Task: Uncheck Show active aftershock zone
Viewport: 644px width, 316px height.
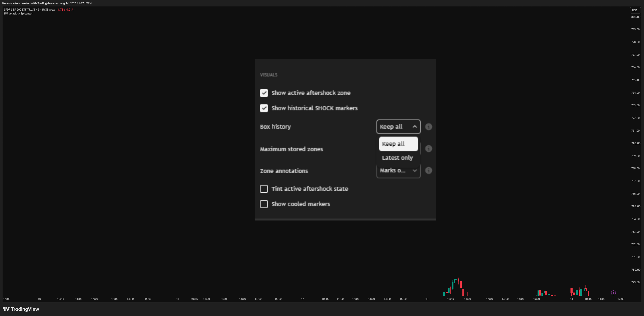Action: (264, 93)
